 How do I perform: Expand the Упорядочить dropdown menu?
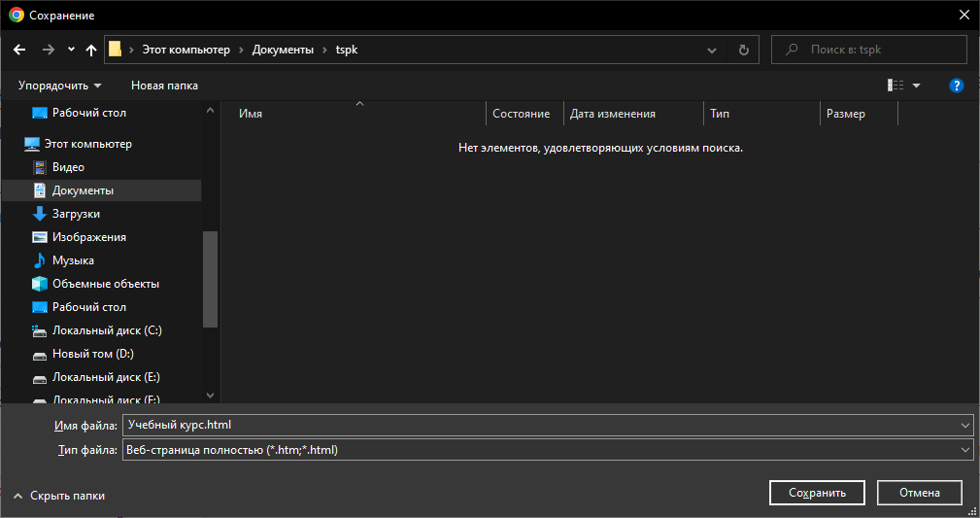click(59, 86)
